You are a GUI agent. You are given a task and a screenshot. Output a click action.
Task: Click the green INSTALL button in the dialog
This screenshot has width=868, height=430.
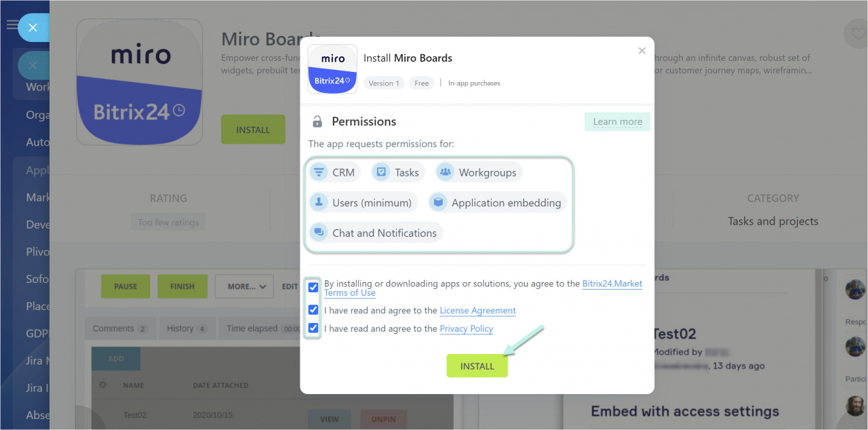pos(477,366)
